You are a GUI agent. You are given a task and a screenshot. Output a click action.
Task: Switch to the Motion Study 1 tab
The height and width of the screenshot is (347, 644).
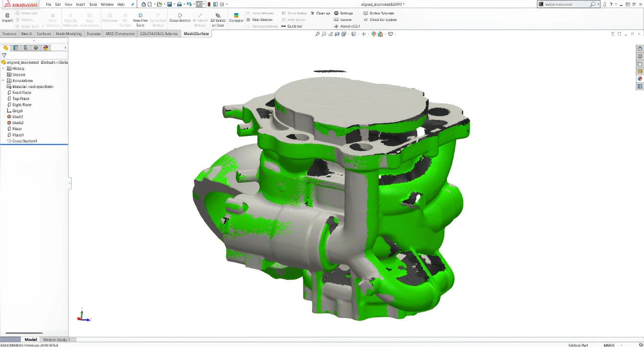tap(57, 339)
